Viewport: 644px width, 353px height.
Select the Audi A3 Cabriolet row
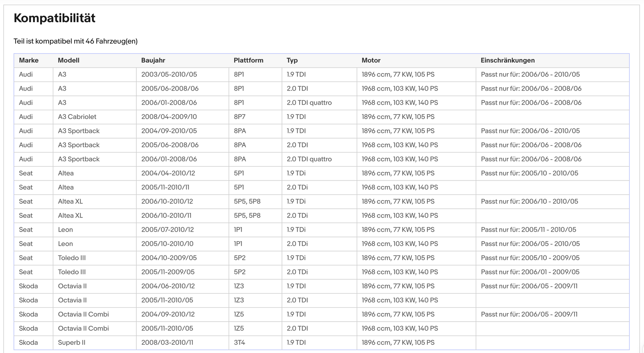pyautogui.click(x=321, y=117)
